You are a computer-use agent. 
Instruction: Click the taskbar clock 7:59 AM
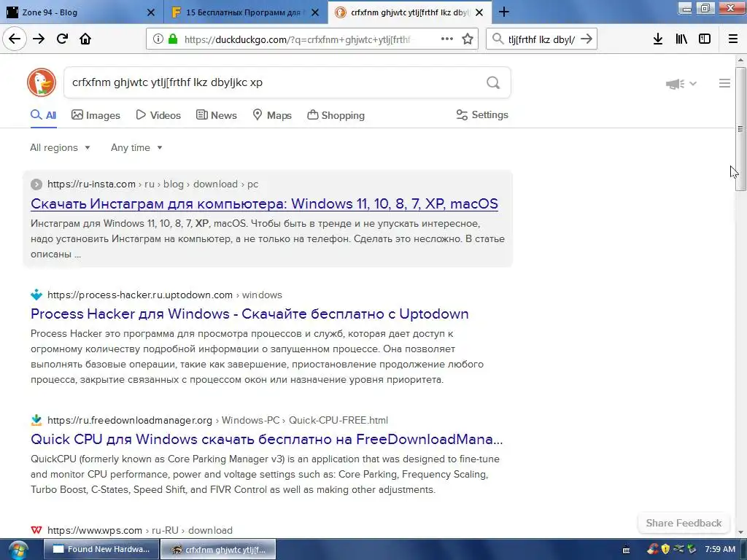coord(720,550)
